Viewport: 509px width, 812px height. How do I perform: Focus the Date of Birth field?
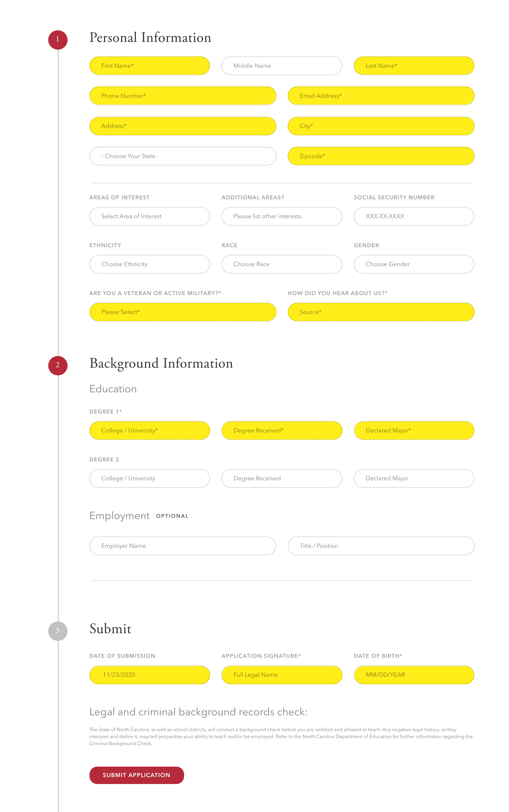click(414, 675)
